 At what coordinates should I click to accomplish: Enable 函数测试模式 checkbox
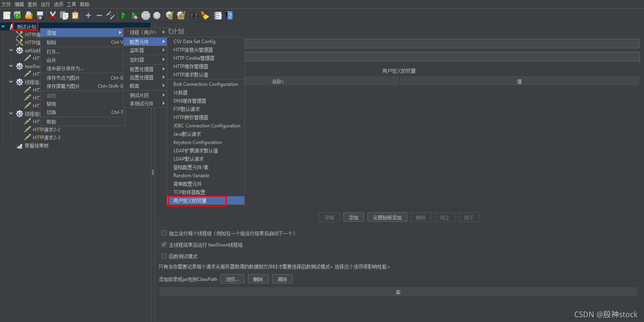pos(164,256)
